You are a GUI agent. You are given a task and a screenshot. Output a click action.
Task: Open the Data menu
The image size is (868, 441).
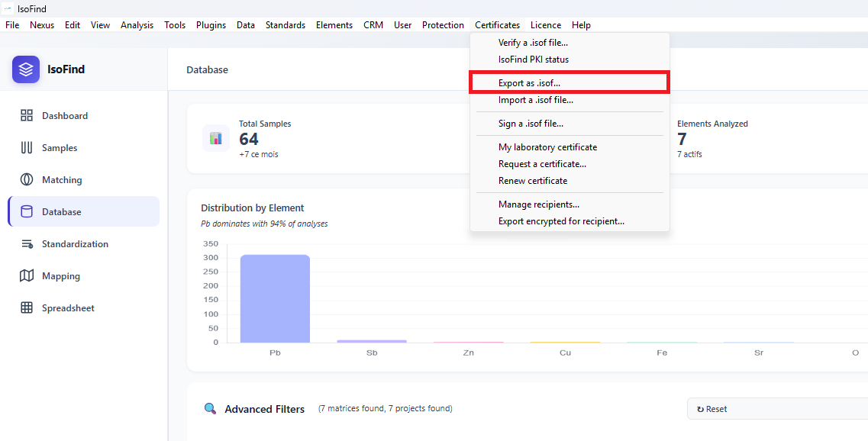pos(245,24)
